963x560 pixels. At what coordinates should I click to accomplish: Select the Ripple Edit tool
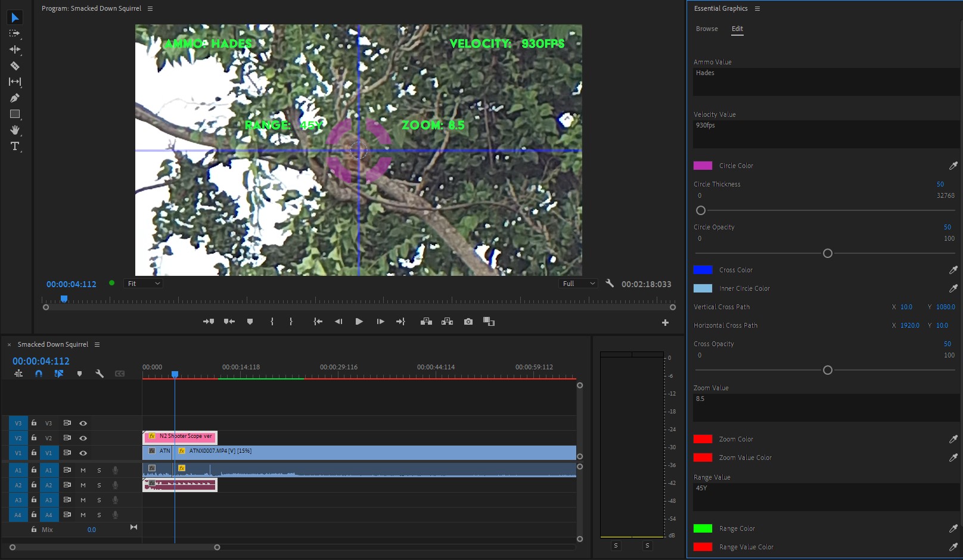(x=15, y=49)
